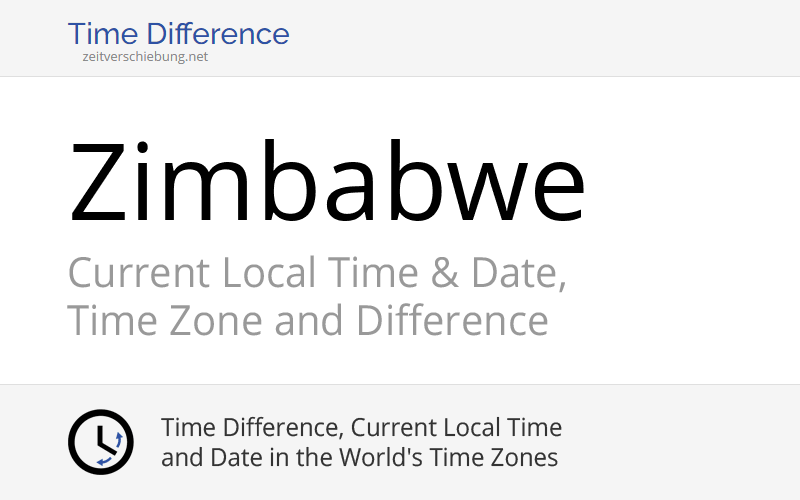The width and height of the screenshot is (800, 500).
Task: Click the "Current Local Time & Date," subtitle line
Action: pyautogui.click(x=317, y=273)
